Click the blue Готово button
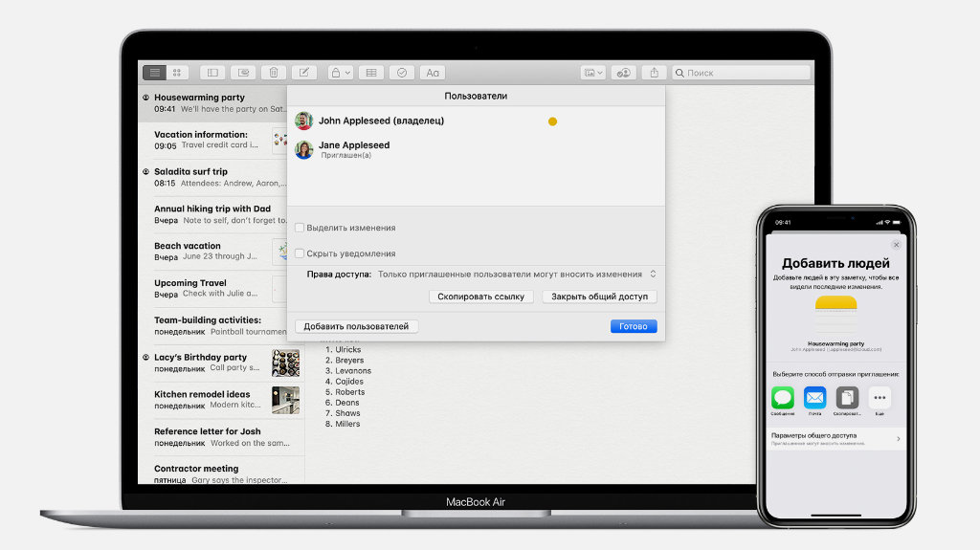 coord(634,326)
